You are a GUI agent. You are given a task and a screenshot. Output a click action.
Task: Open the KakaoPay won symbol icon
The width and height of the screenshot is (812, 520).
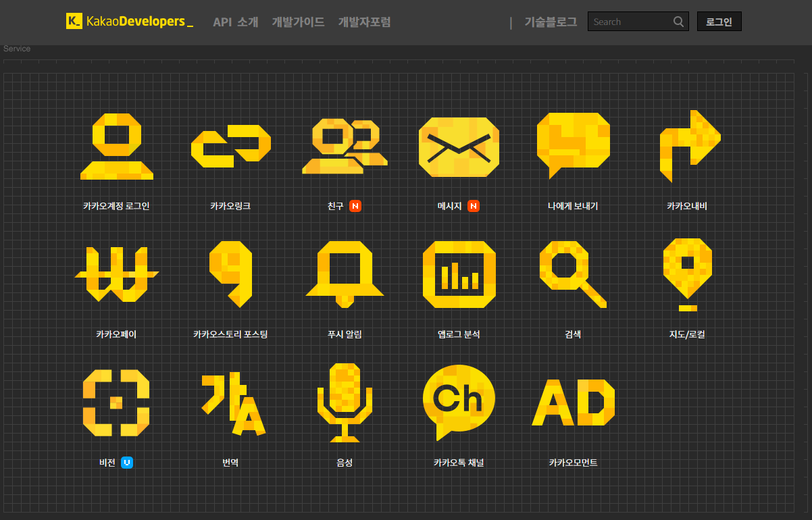coord(117,274)
